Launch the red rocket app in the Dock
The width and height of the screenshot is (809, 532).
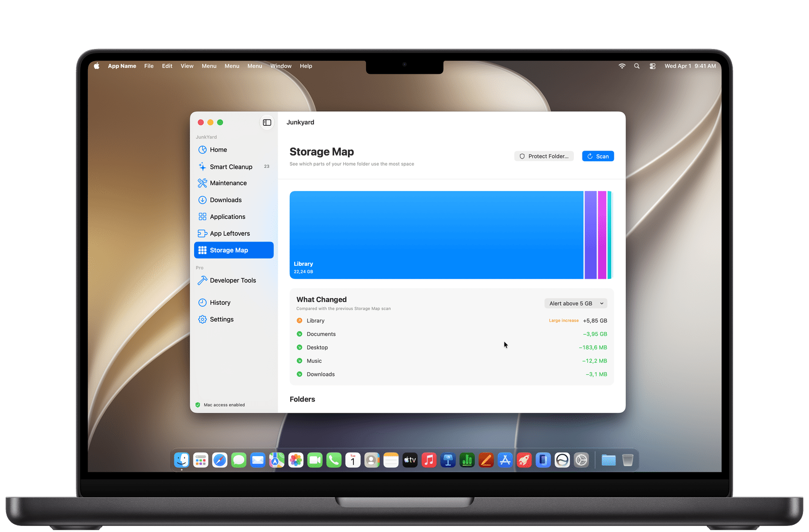click(524, 460)
